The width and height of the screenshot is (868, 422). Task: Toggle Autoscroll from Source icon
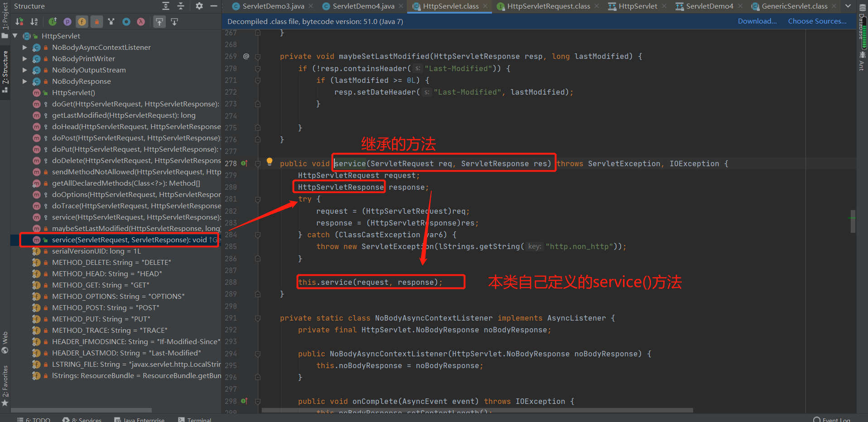point(174,22)
